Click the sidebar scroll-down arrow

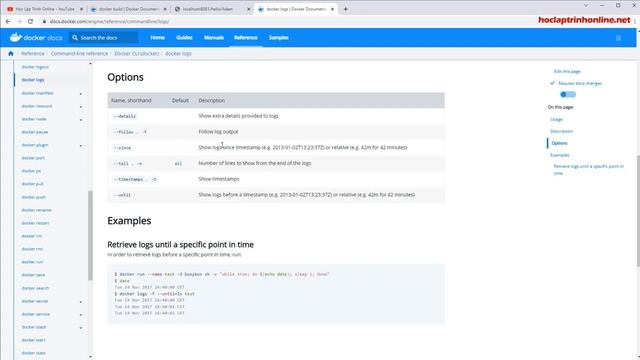(90, 357)
